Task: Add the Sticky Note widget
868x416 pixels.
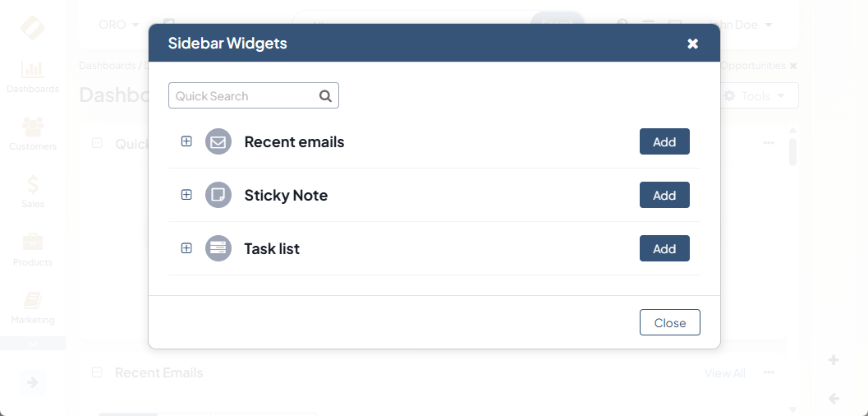Action: point(664,195)
